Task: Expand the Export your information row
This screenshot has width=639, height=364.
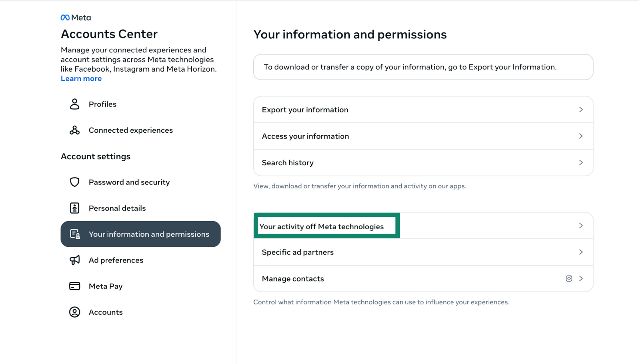Action: [581, 109]
